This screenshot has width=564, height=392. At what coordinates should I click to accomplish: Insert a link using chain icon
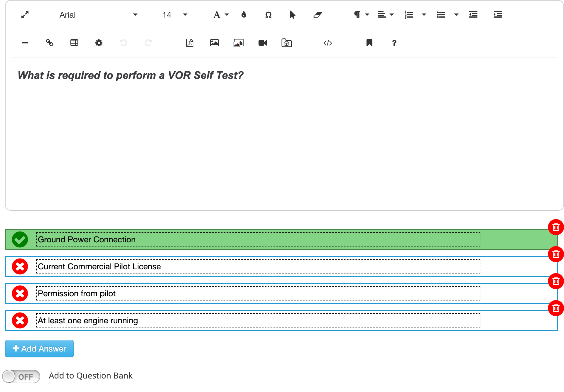pos(50,43)
